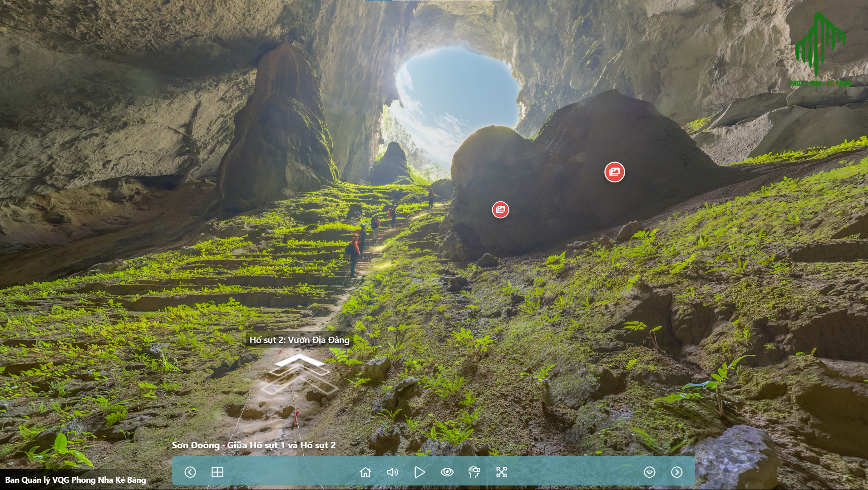Enable VR headset mode
Image resolution: width=868 pixels, height=490 pixels.
click(474, 472)
